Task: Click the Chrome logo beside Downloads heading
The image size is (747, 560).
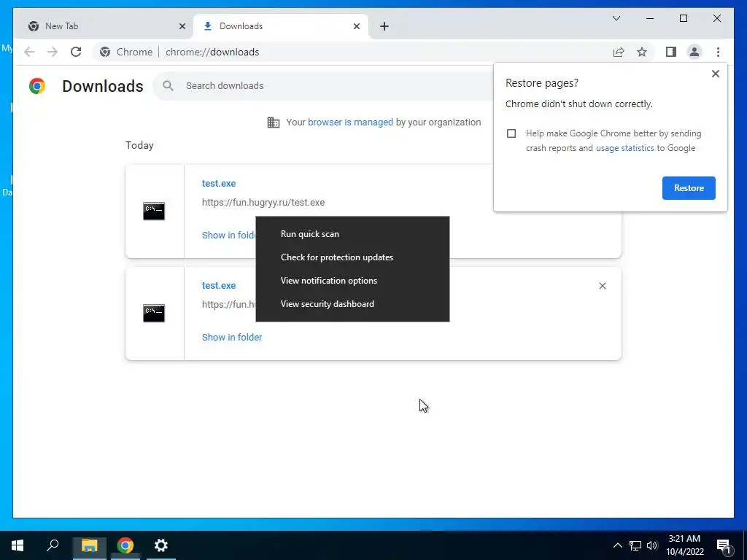Action: click(37, 86)
